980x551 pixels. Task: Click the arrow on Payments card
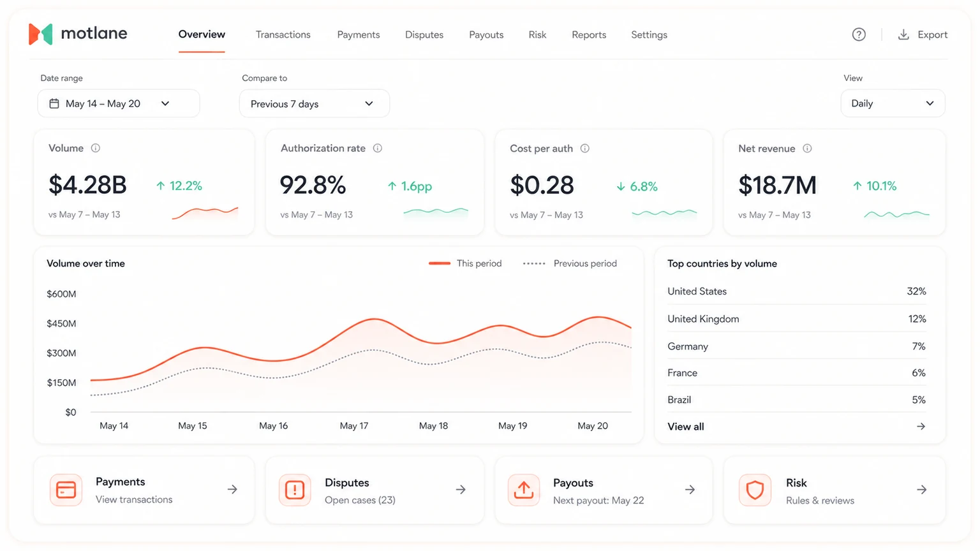(x=232, y=489)
